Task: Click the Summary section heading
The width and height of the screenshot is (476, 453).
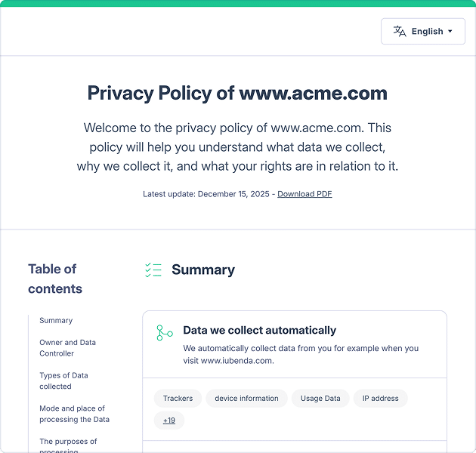Action: pos(202,270)
